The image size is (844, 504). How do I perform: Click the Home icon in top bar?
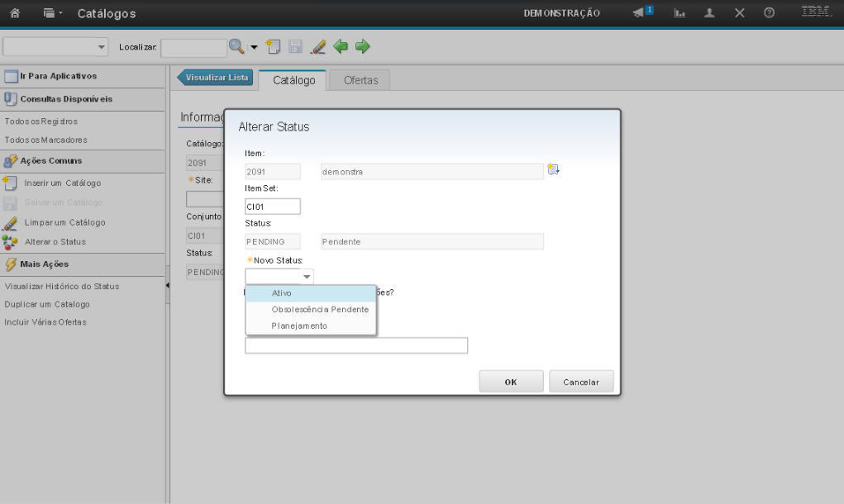coord(14,13)
